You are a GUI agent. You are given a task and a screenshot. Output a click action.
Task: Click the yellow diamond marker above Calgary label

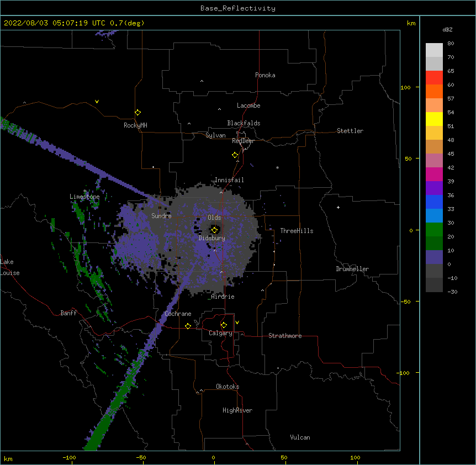click(x=224, y=325)
